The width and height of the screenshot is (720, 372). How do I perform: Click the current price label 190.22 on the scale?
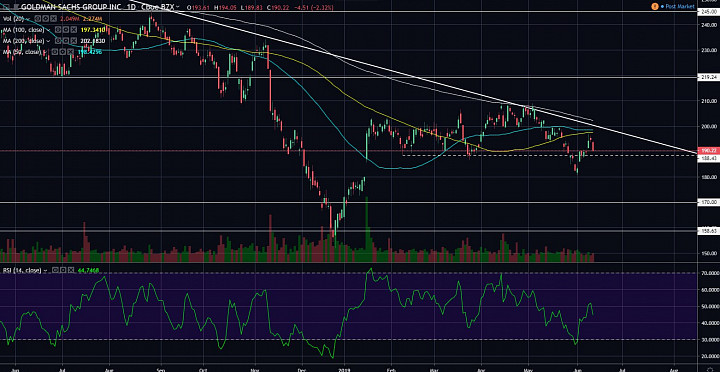coord(709,150)
